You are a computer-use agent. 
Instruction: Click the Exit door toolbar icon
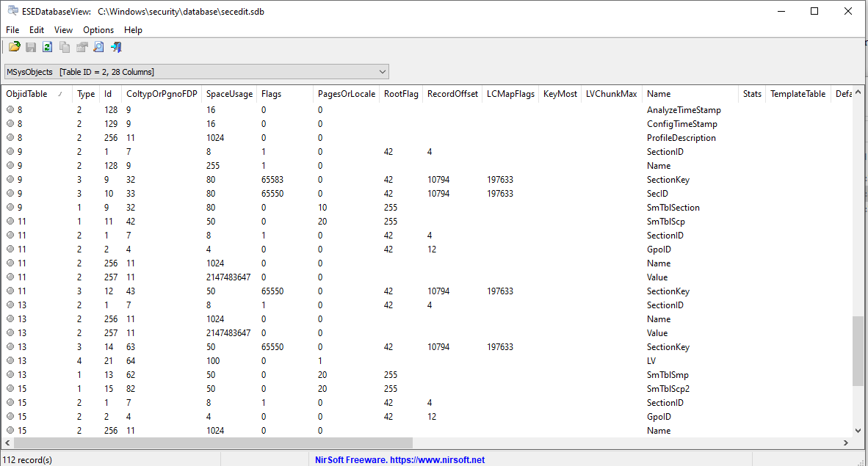click(x=116, y=47)
